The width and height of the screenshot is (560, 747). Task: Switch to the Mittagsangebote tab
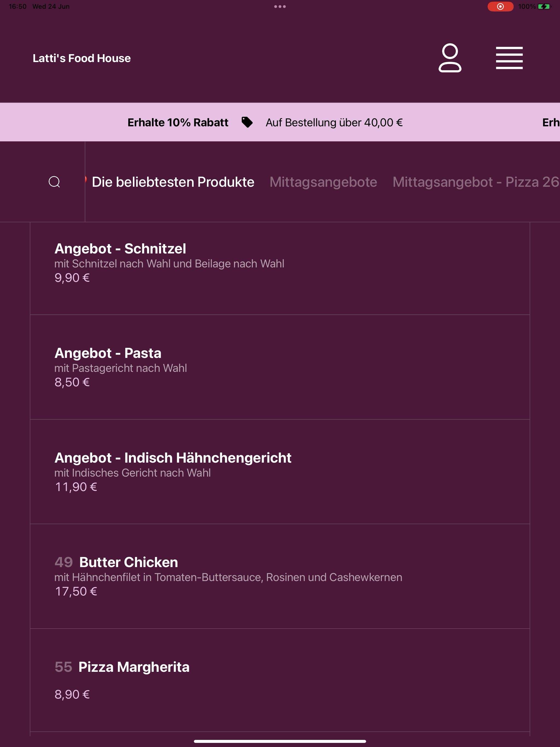(323, 182)
